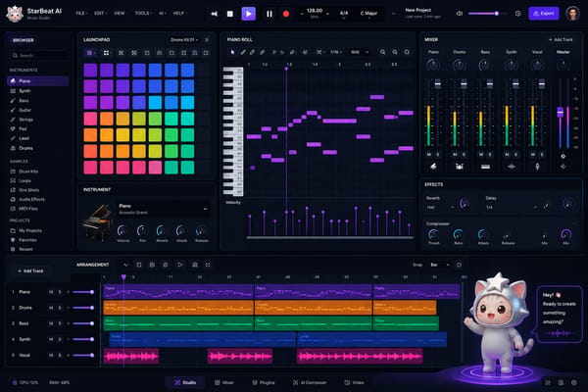This screenshot has width=588, height=392.
Task: Click the Master channel purple fader
Action: tap(560, 112)
